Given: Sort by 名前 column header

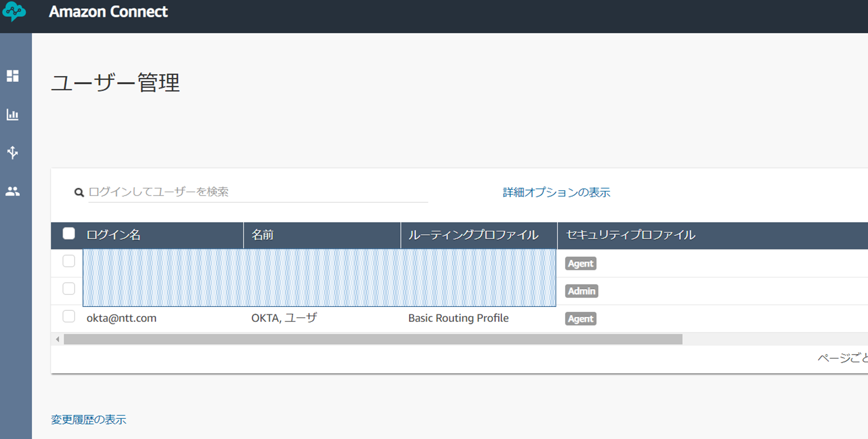Looking at the screenshot, I should point(262,235).
